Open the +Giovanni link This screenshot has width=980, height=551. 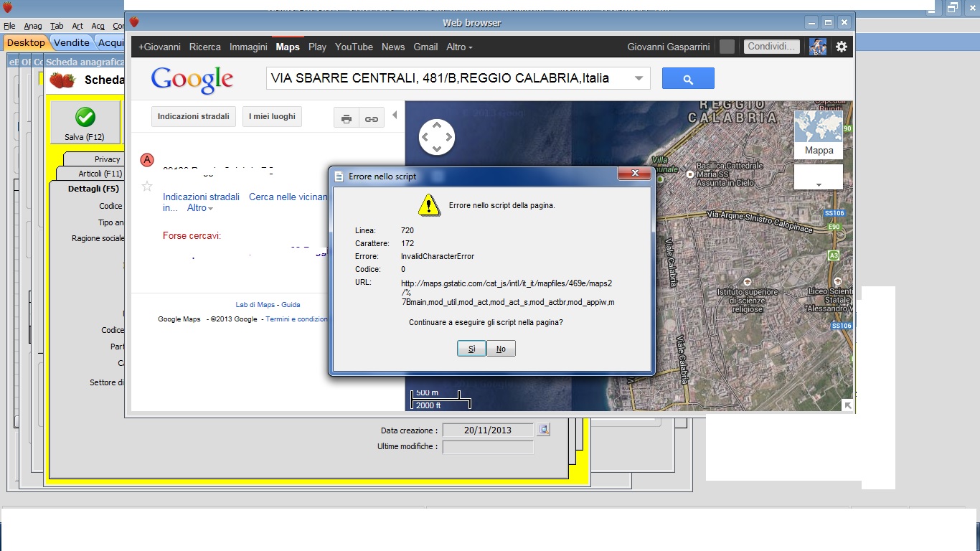point(159,47)
